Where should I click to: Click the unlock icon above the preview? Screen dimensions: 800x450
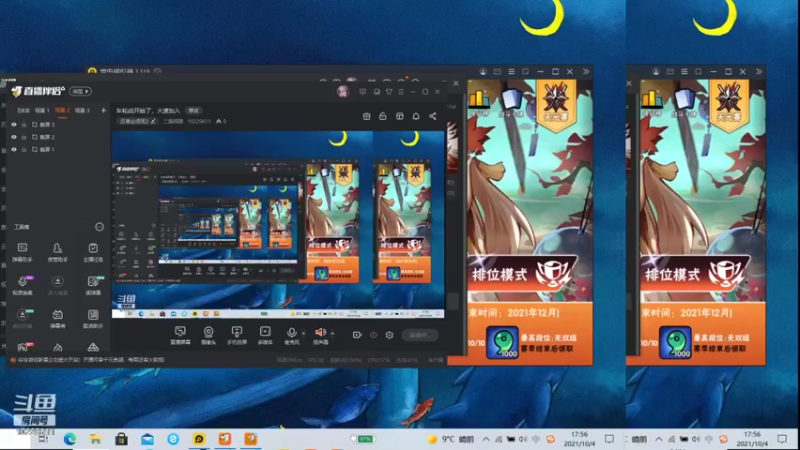383,116
